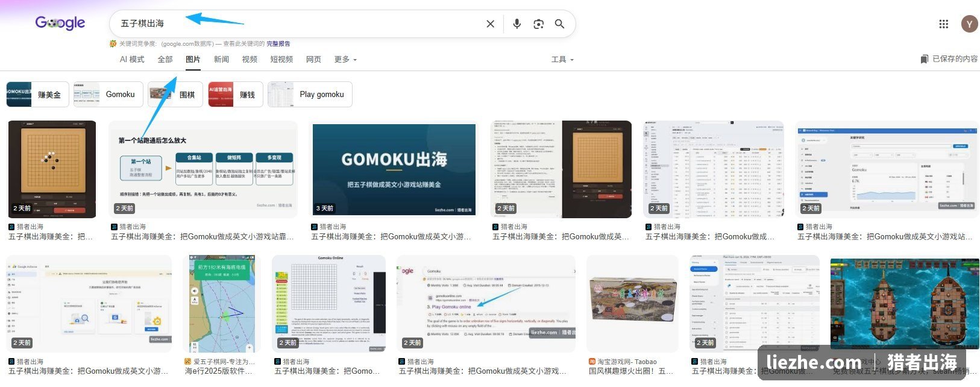Image resolution: width=980 pixels, height=387 pixels.
Task: Switch to 新闻 tab
Action: 221,59
